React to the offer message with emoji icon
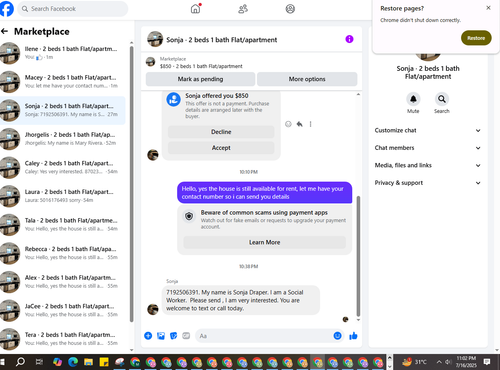 click(288, 124)
